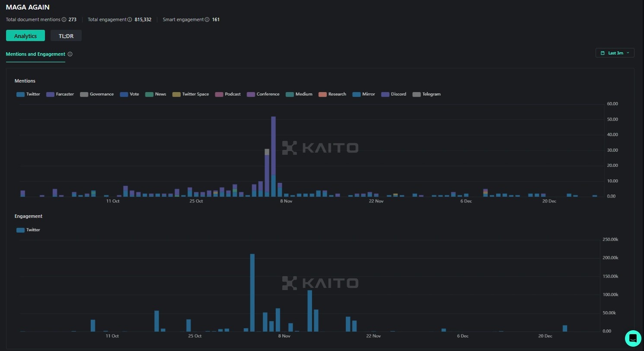Open info tooltip for Smart engagement
Viewport: 644px width, 351px height.
click(207, 19)
